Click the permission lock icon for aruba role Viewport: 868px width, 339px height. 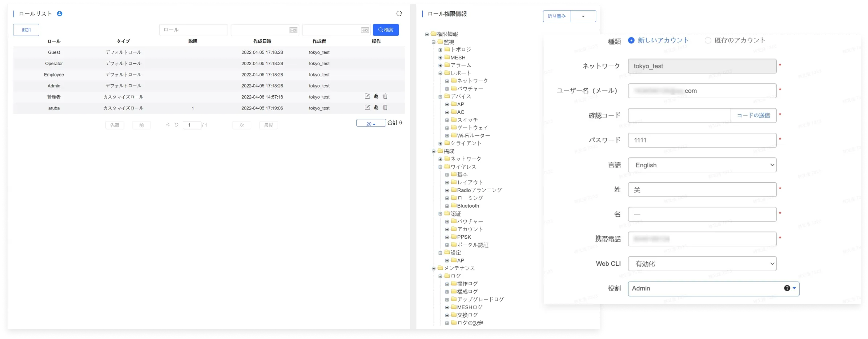[x=376, y=108]
